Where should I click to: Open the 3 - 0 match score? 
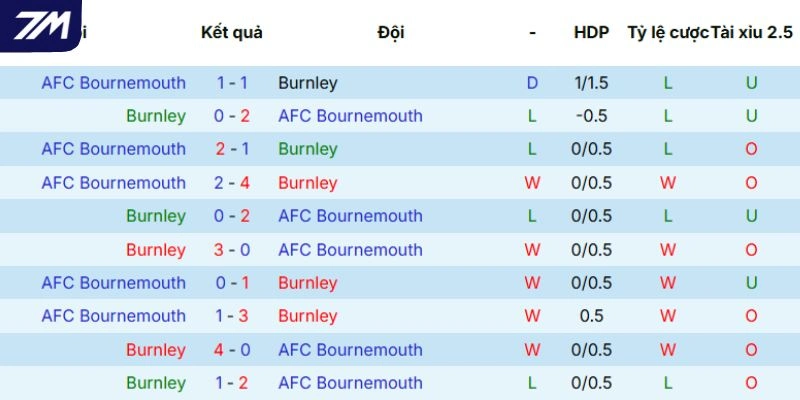tap(234, 250)
